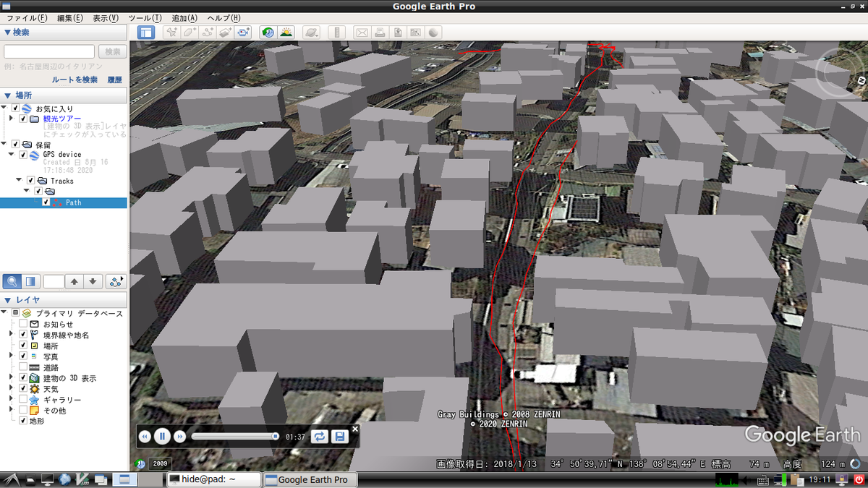868x488 pixels.
Task: Open the 履歴 history link
Action: tap(115, 80)
